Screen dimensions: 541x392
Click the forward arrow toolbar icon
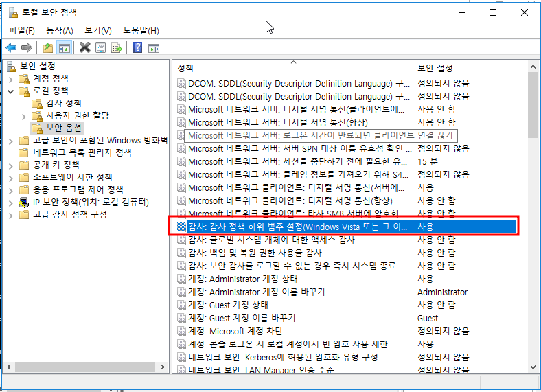[27, 47]
